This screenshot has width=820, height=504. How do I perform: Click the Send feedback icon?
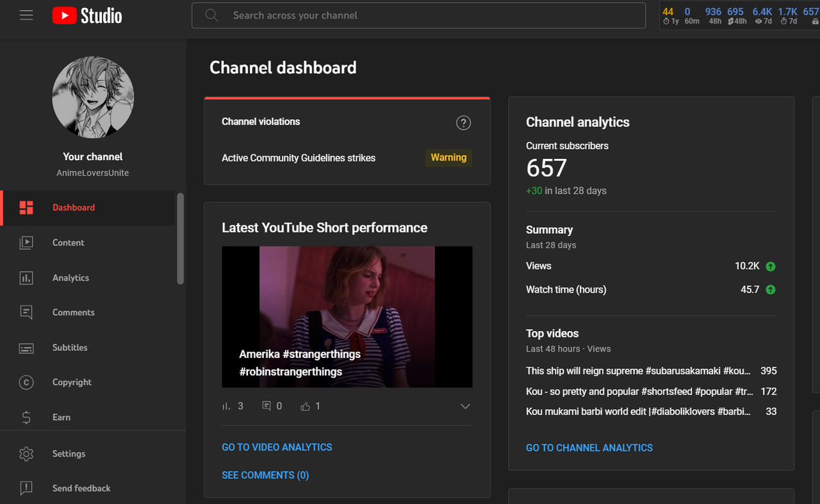coord(26,488)
